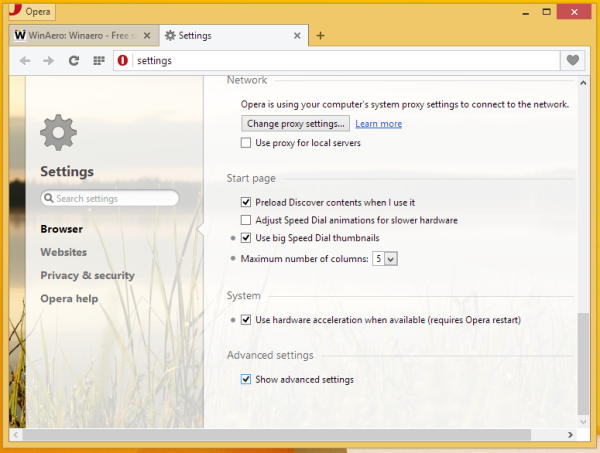Click the Start page section heading

[251, 178]
